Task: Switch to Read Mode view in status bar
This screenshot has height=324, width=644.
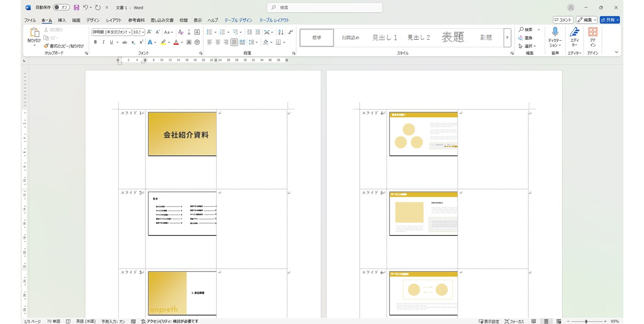Action: (x=534, y=321)
